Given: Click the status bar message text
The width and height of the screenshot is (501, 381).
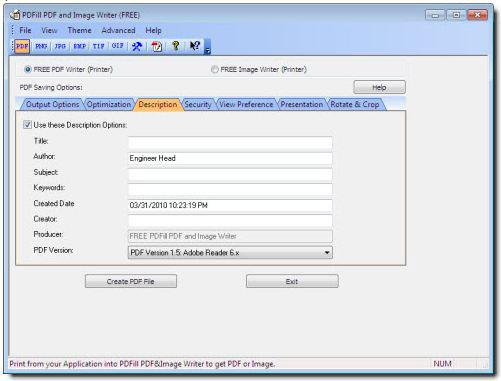Looking at the screenshot, I should point(142,364).
